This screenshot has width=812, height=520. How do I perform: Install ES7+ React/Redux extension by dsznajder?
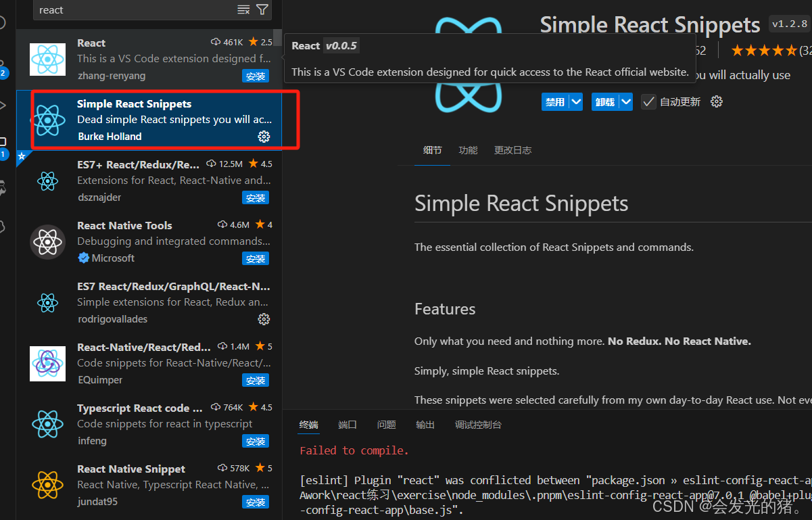[x=256, y=197]
